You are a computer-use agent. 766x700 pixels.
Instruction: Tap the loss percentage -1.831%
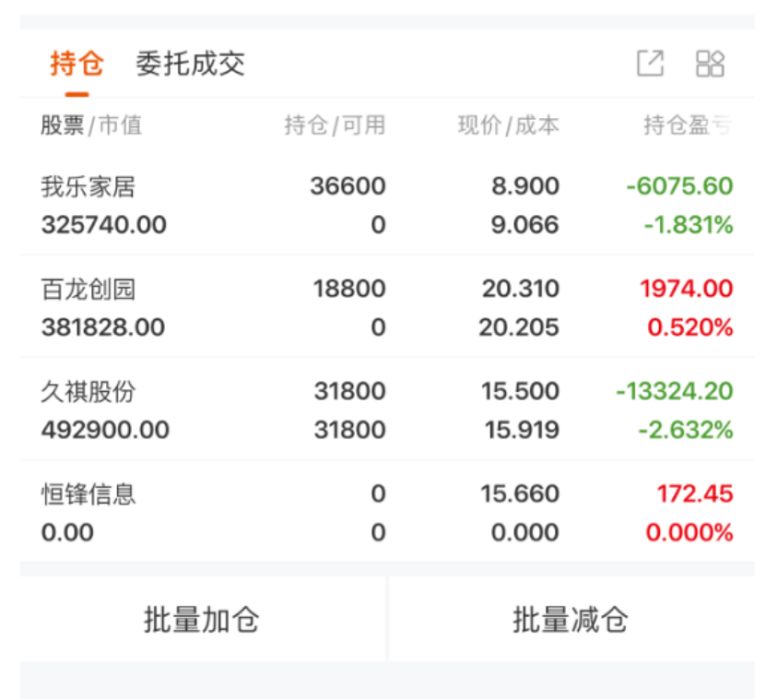(689, 225)
